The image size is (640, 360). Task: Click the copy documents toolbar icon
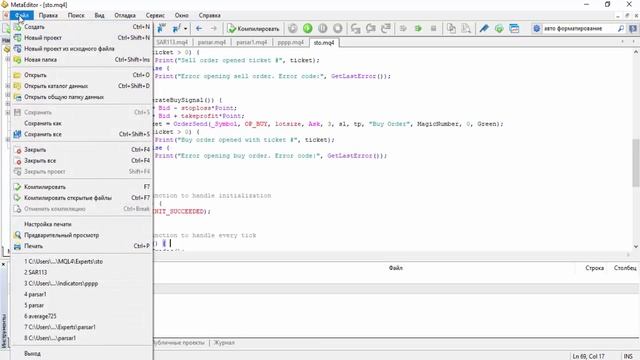pyautogui.click(x=451, y=29)
